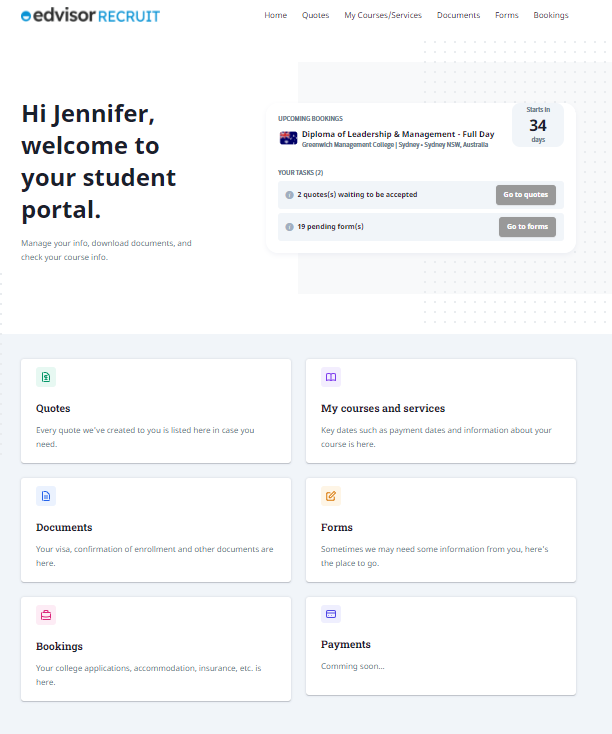This screenshot has width=612, height=734.
Task: Click the Go to forms button
Action: [527, 227]
